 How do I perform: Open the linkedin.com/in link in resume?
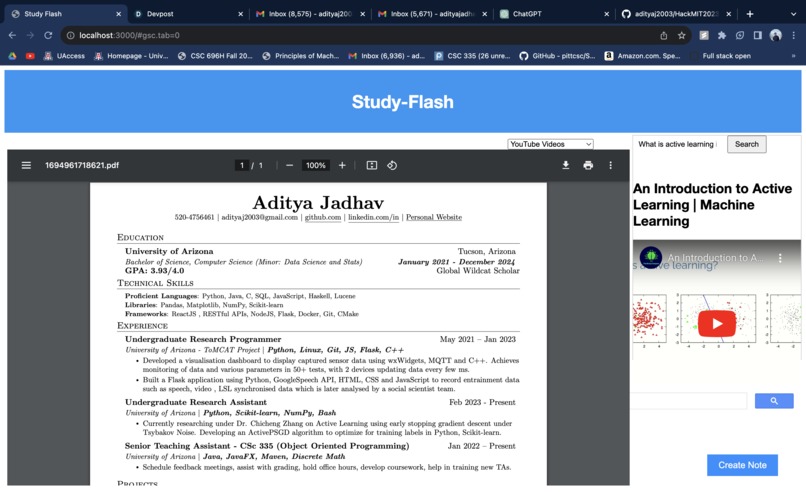tap(373, 217)
